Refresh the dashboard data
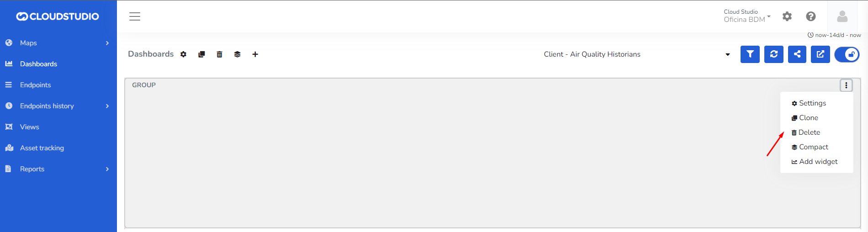The image size is (868, 232). tap(773, 54)
